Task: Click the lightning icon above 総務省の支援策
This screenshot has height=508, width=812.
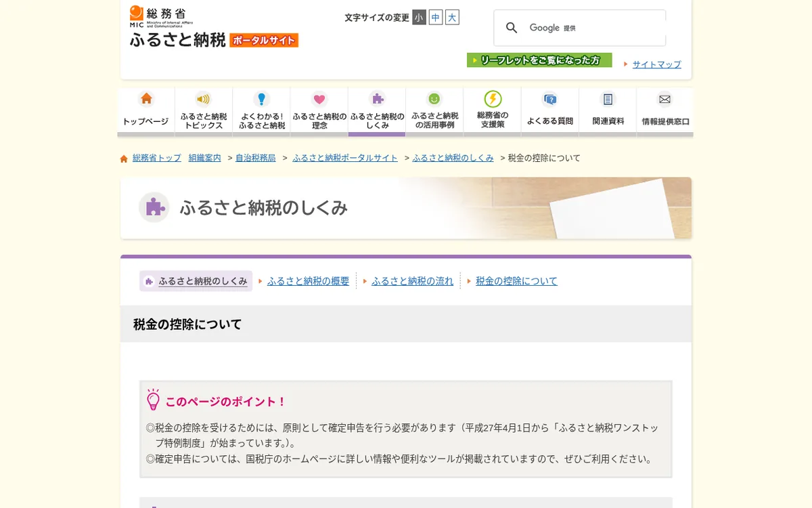Action: click(x=493, y=99)
